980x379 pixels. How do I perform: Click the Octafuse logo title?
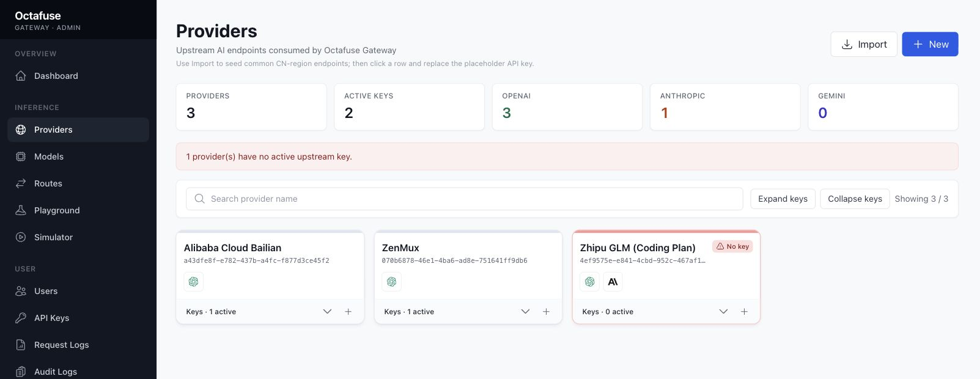tap(38, 16)
